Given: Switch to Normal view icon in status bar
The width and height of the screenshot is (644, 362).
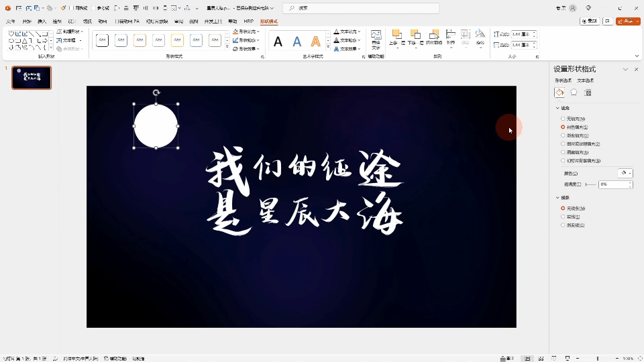Looking at the screenshot, I should tap(527, 358).
